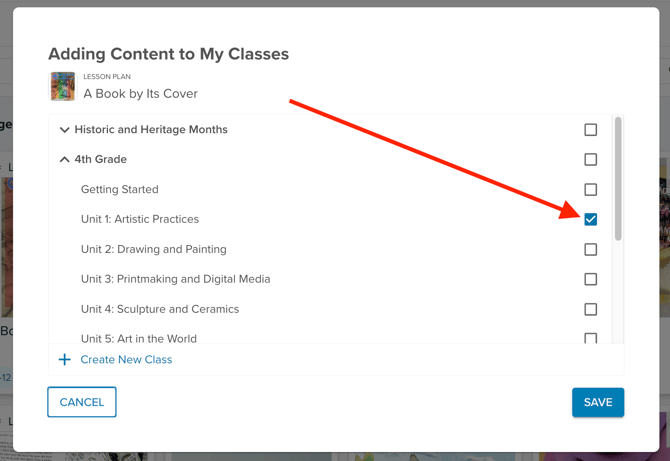Check the Getting Started checkbox
This screenshot has height=461, width=670.
point(591,189)
